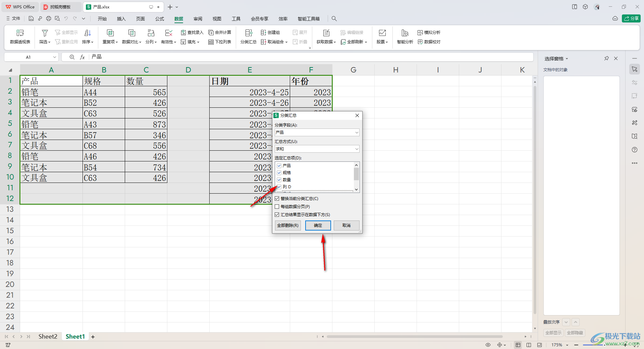
Task: Click the Save icon in quick toolbar
Action: coord(31,18)
